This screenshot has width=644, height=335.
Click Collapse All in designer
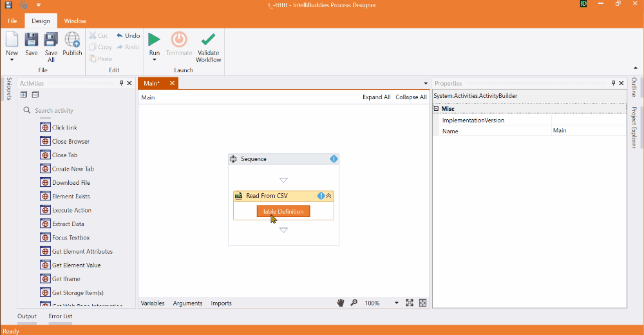coord(411,97)
